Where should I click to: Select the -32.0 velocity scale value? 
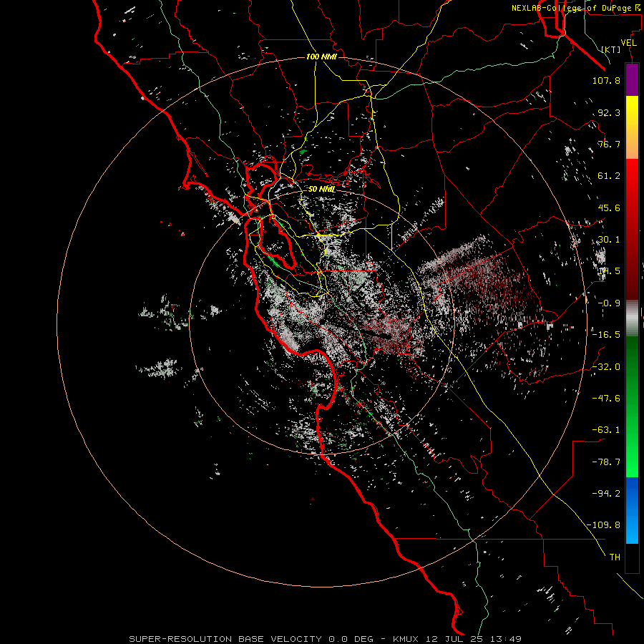pyautogui.click(x=606, y=367)
